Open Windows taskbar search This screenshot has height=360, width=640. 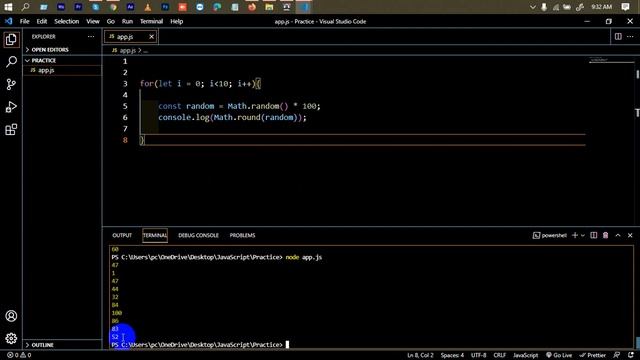(x=25, y=7)
